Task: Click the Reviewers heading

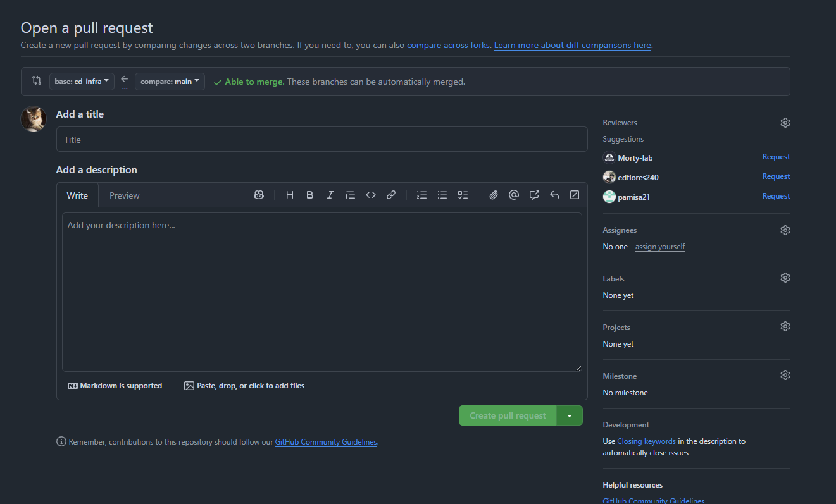Action: pos(620,123)
